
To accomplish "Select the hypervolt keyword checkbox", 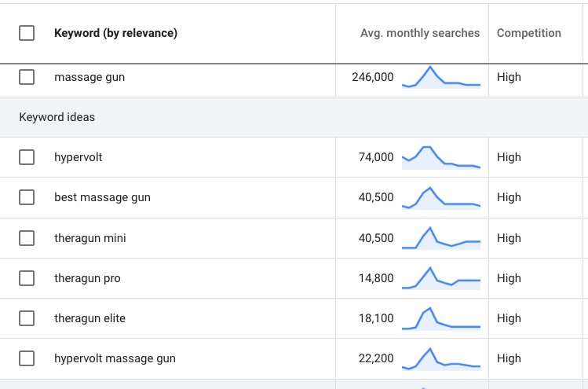I will coord(27,157).
